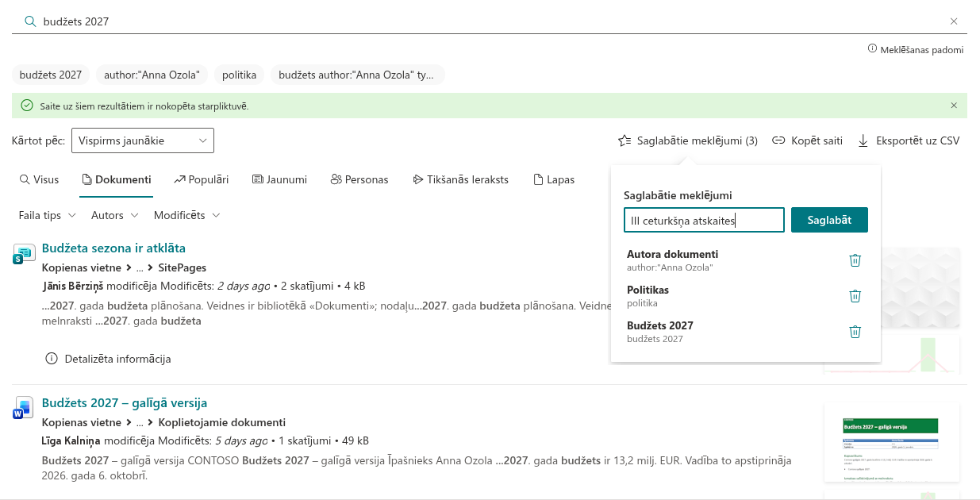980x500 pixels.
Task: Clear the search box with X
Action: pyautogui.click(x=954, y=21)
